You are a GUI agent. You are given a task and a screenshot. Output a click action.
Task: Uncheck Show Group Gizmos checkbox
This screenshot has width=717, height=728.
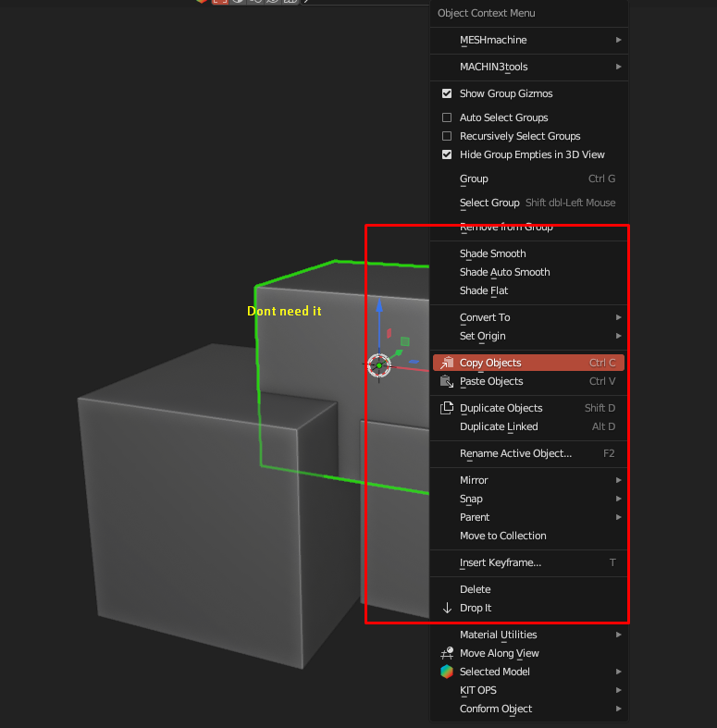pos(447,93)
